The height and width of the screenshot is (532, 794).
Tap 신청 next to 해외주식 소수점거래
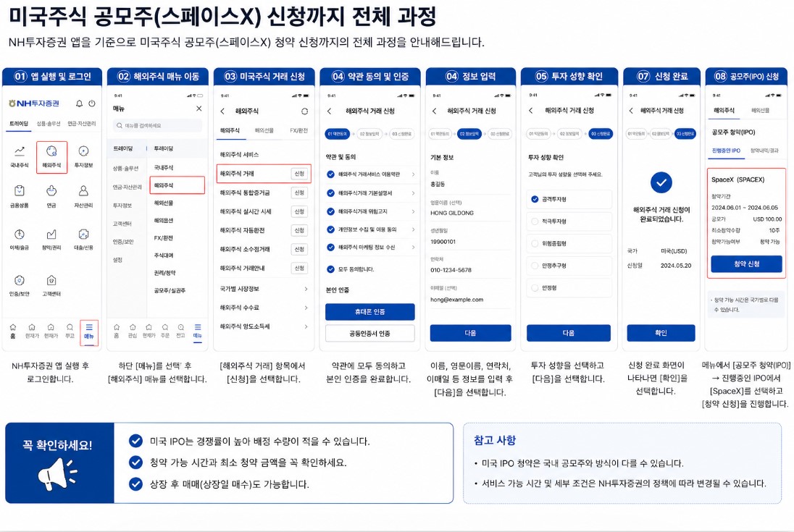pos(300,249)
